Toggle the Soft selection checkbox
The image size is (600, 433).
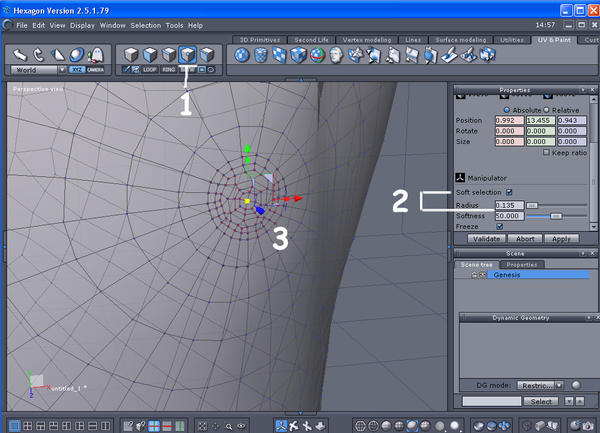click(x=510, y=192)
